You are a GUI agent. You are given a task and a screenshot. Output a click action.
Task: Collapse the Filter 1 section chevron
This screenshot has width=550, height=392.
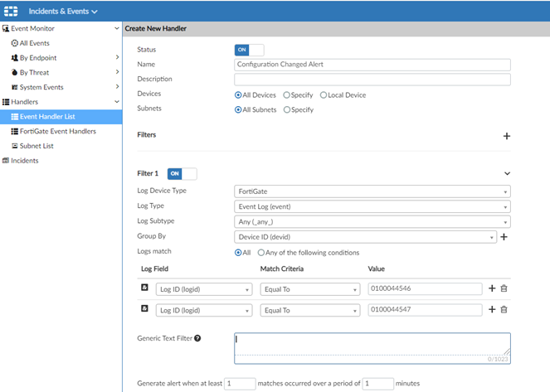coord(507,174)
